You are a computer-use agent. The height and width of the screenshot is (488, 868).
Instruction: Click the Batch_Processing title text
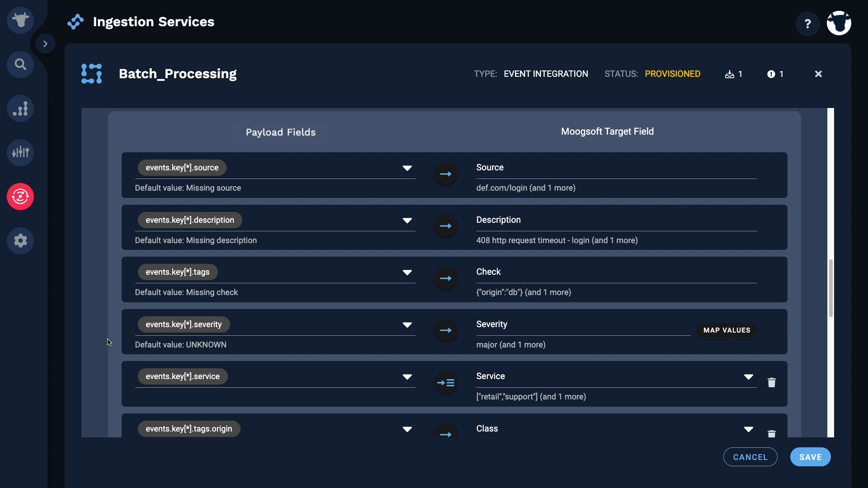(x=178, y=74)
